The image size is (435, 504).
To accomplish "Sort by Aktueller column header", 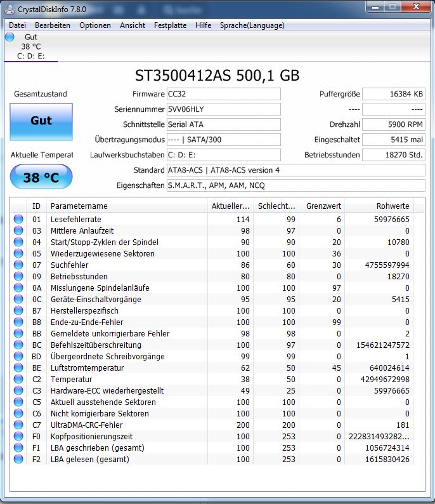I will point(230,206).
